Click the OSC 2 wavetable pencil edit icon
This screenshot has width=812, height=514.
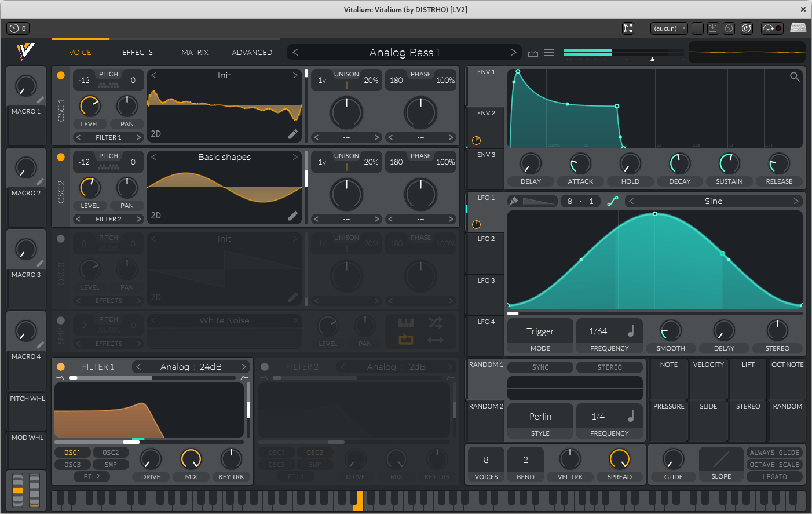(x=293, y=216)
